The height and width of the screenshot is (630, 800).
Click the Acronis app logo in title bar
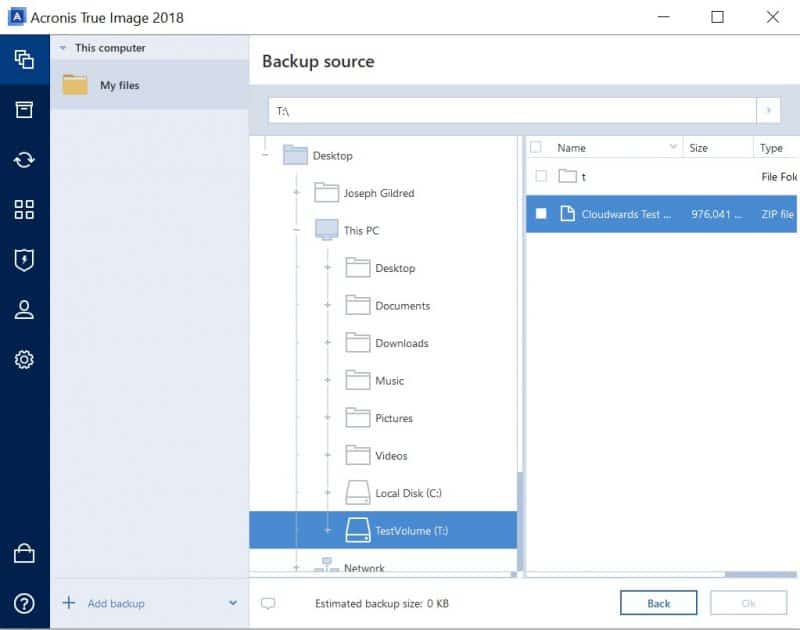(16, 17)
